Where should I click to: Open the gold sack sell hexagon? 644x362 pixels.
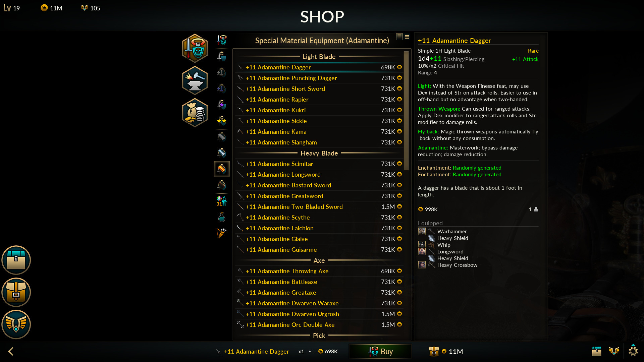[x=195, y=113]
